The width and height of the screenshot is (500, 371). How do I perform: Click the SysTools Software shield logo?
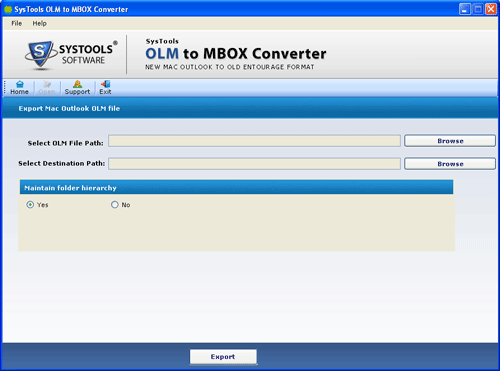click(x=40, y=55)
